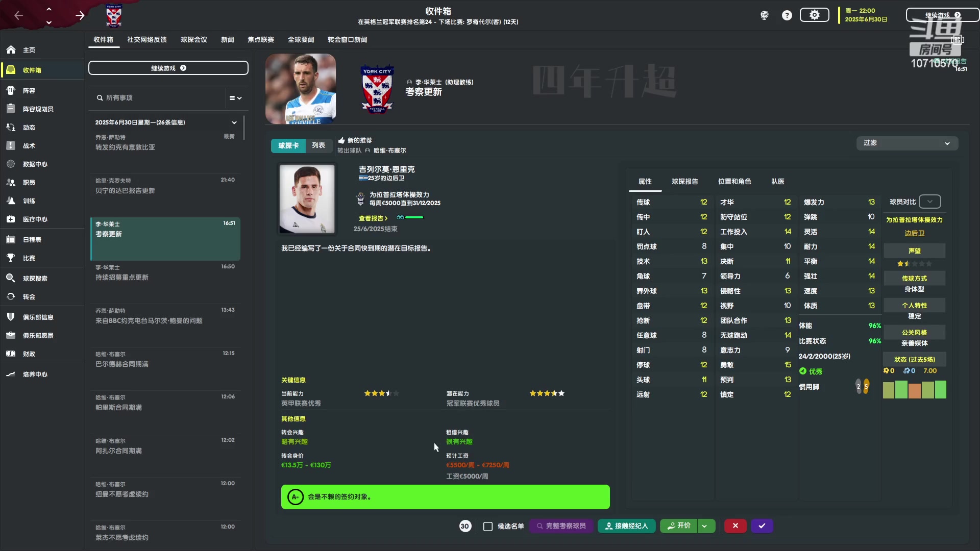Open the 财政 finances sidebar icon
Screen dimensions: 980x551
(x=11, y=354)
